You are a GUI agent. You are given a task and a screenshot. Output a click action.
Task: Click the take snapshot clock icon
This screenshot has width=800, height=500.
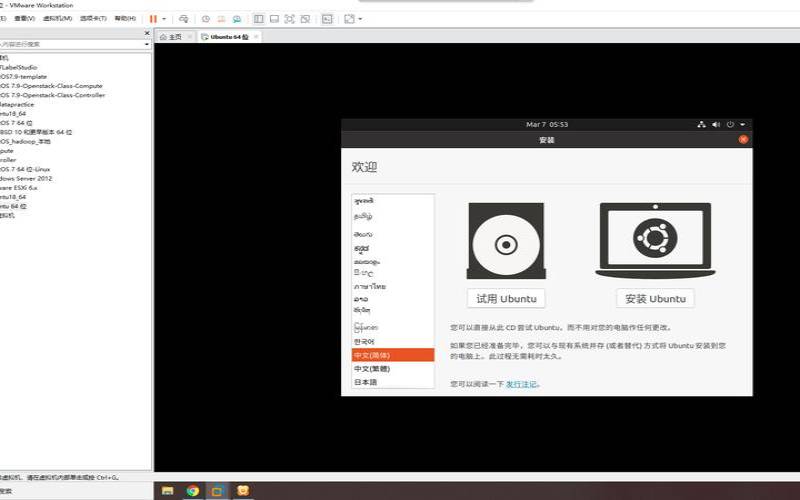[x=205, y=19]
